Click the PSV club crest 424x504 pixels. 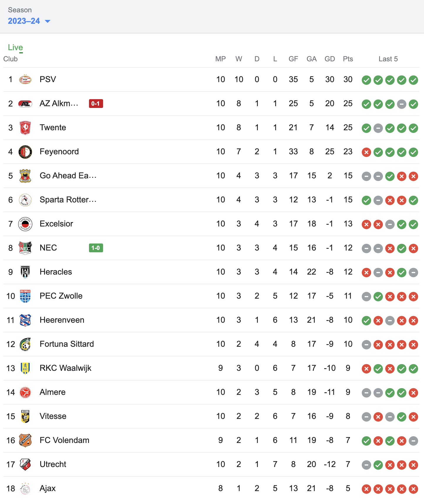(25, 80)
